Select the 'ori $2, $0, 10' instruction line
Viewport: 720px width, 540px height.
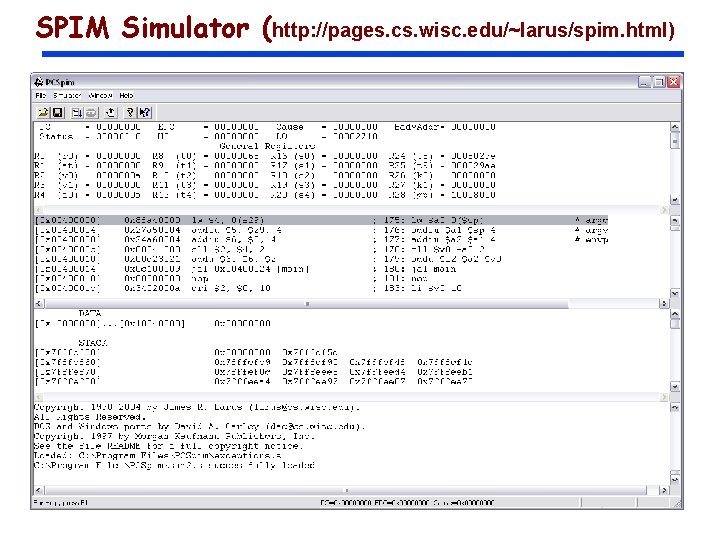248,288
